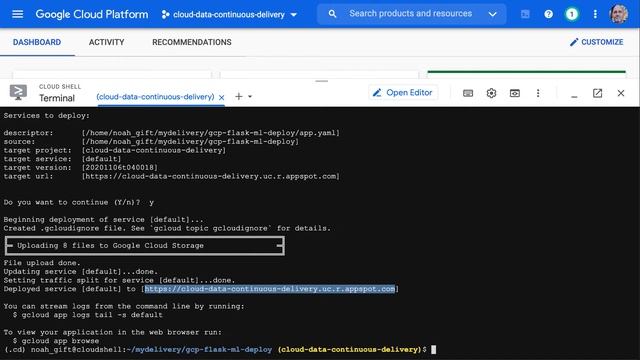Click the terminal prompt cursor
Image resolution: width=640 pixels, height=360 pixels.
pyautogui.click(x=434, y=349)
